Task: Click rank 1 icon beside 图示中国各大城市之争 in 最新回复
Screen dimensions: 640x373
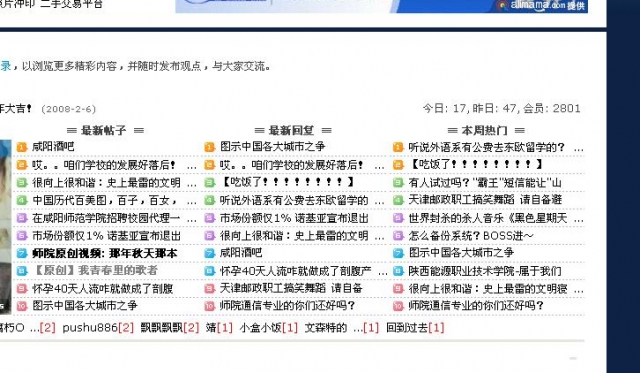Action: [209, 147]
